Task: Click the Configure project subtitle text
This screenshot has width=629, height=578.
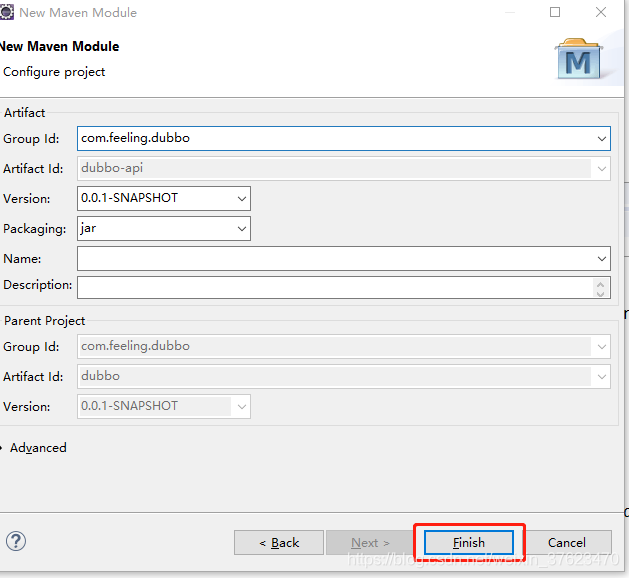Action: pyautogui.click(x=54, y=72)
